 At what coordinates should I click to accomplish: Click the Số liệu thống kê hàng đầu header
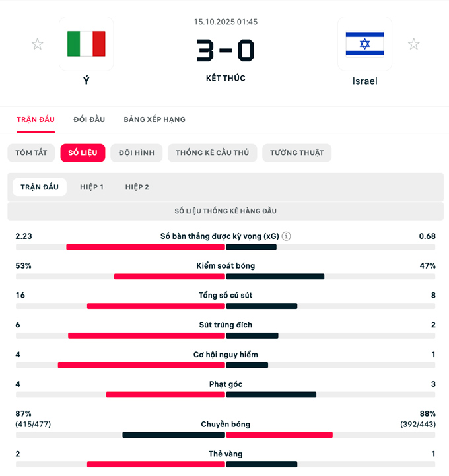tap(225, 211)
